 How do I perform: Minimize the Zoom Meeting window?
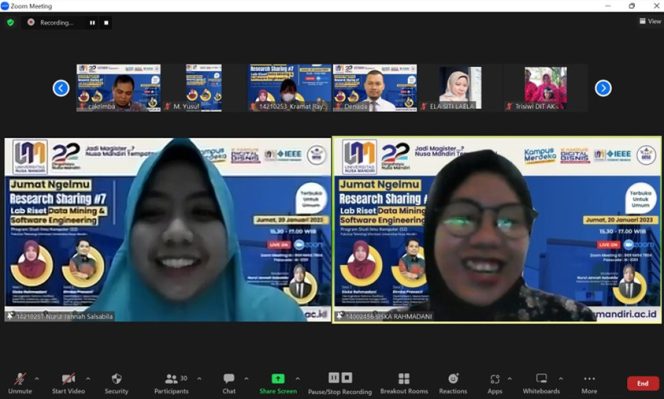pos(608,6)
